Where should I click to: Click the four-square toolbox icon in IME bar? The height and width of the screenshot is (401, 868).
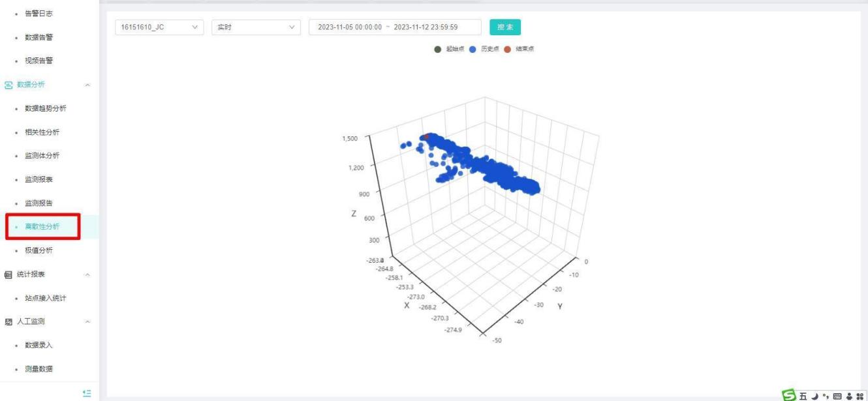pyautogui.click(x=860, y=394)
